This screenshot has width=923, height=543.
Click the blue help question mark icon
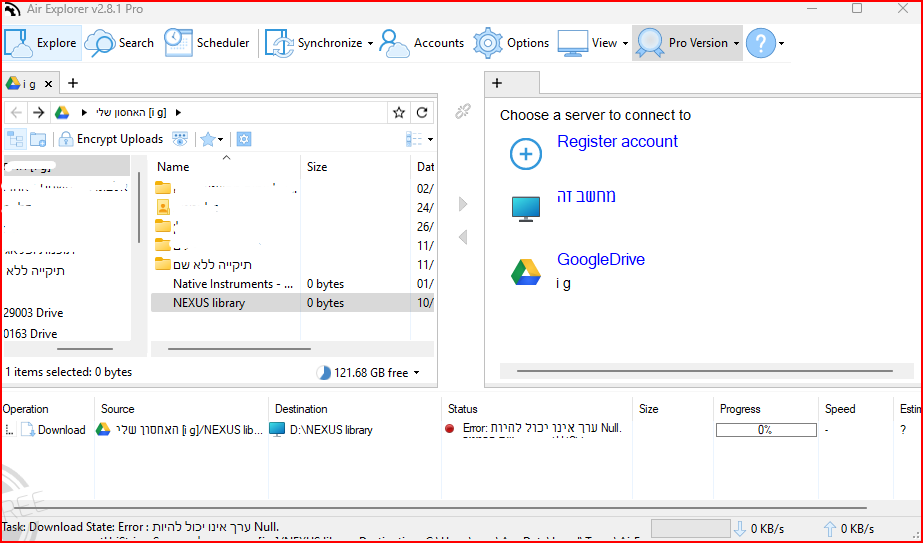pyautogui.click(x=761, y=43)
